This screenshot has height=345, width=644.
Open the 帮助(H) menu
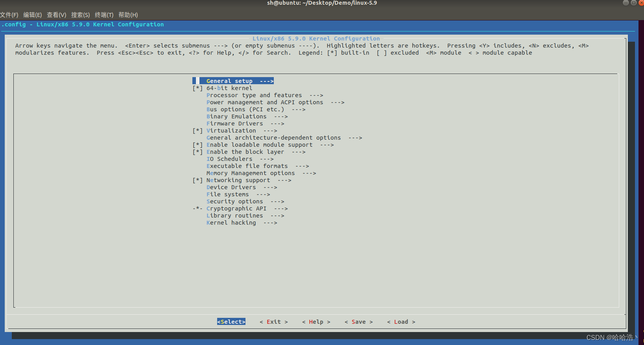click(128, 15)
